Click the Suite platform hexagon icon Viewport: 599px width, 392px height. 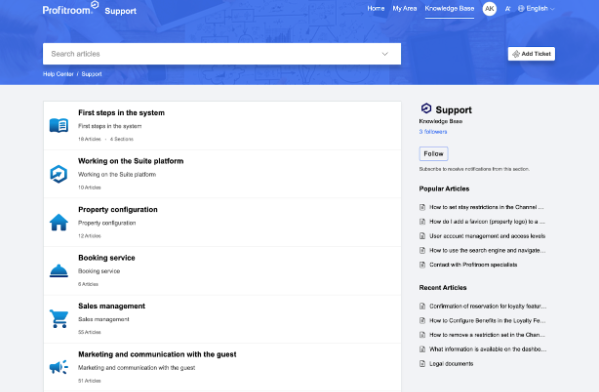[x=59, y=174]
